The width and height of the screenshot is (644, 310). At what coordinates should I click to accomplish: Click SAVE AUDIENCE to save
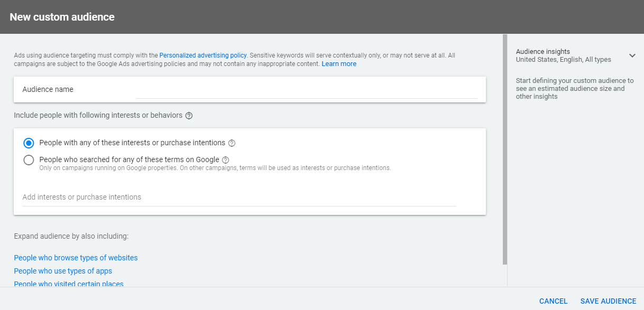tap(608, 301)
